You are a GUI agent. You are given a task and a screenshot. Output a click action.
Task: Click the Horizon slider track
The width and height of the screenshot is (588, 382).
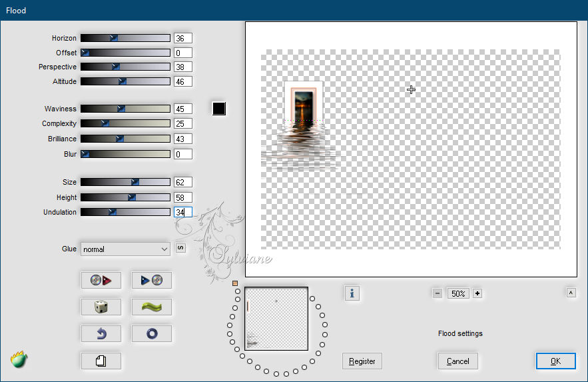tap(125, 38)
